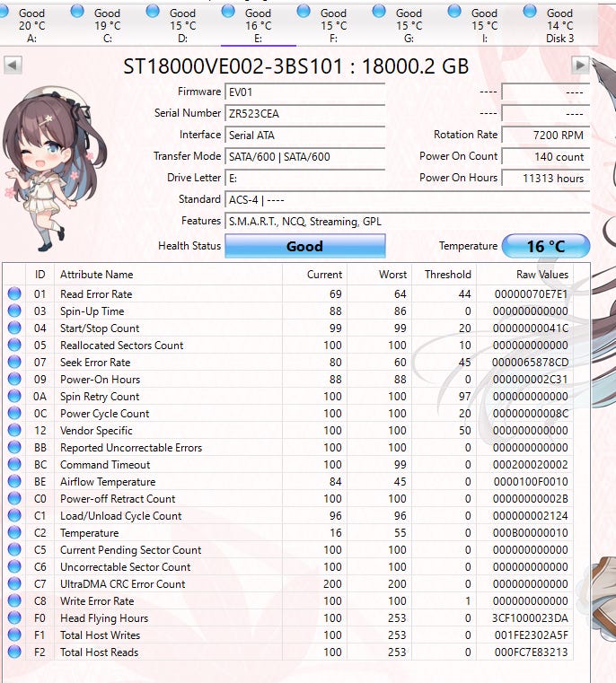This screenshot has height=683, width=616.
Task: Click the Good health status button
Action: tap(305, 246)
